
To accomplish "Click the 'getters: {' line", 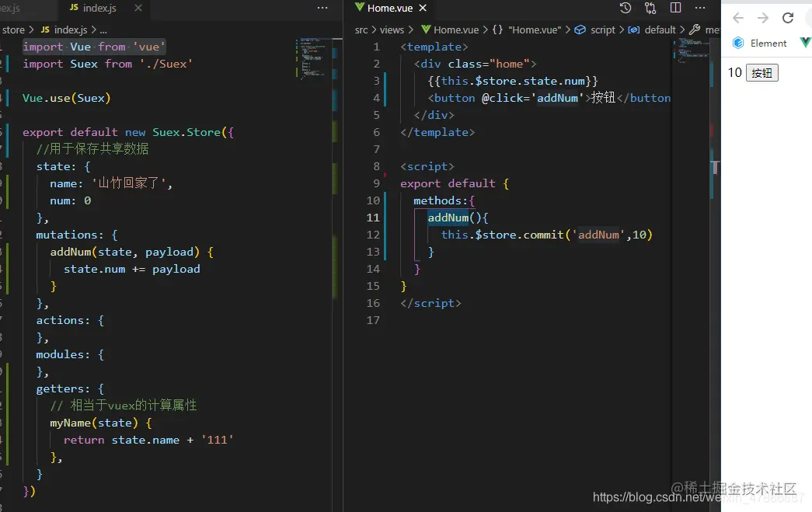I will click(x=70, y=388).
